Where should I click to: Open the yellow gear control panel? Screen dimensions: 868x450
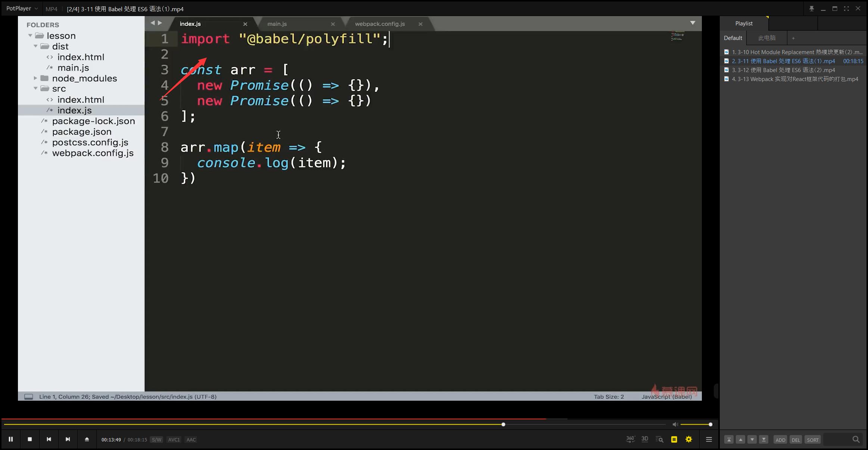pos(689,440)
